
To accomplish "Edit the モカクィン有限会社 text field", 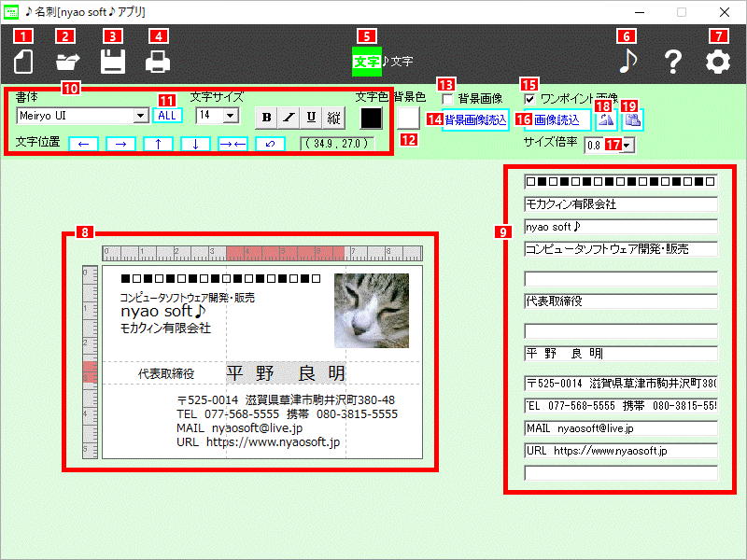I will pos(621,204).
